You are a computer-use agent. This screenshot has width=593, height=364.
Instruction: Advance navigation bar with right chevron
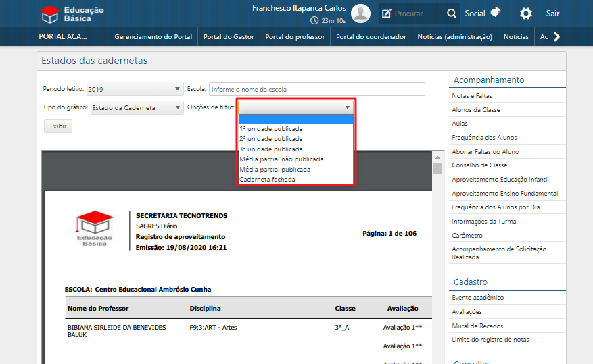pyautogui.click(x=556, y=36)
